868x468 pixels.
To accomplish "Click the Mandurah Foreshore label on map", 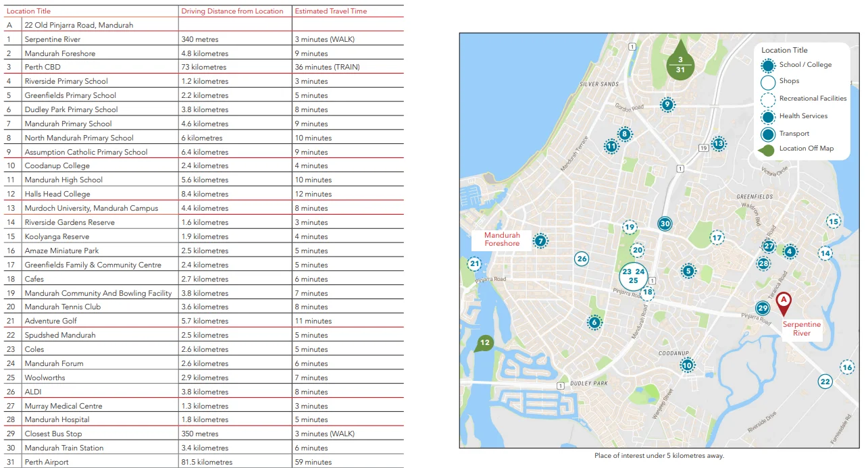I will [x=502, y=240].
